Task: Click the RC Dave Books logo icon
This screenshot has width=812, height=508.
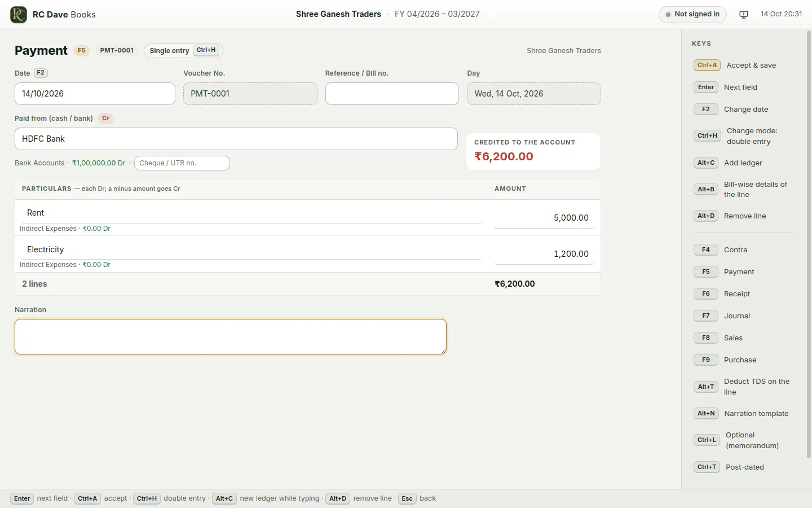Action: [x=19, y=14]
